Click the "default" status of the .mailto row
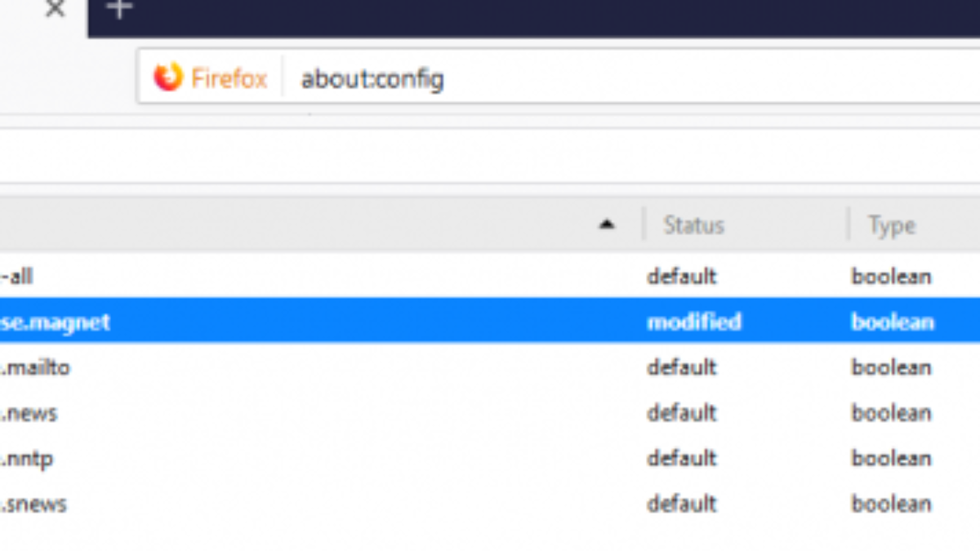The height and width of the screenshot is (551, 980). (x=681, y=367)
